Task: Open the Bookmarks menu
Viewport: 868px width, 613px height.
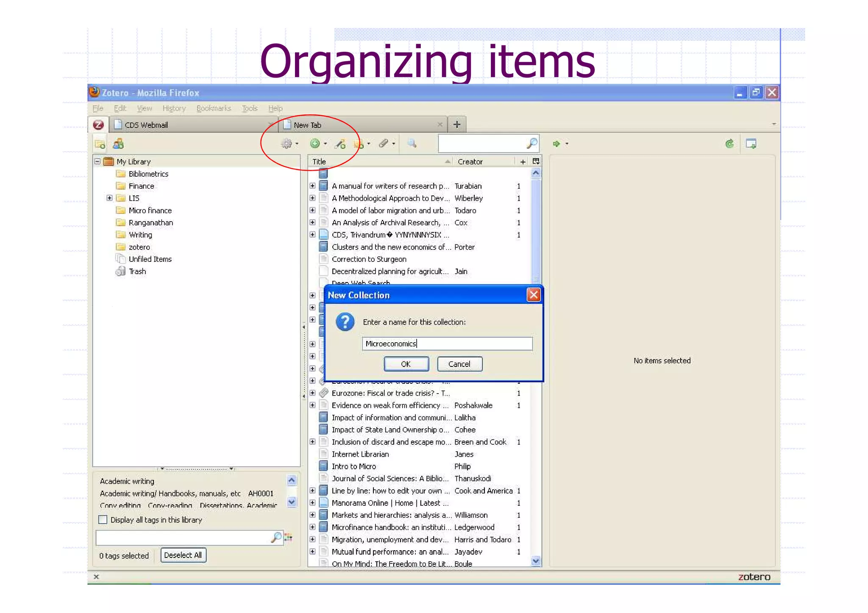Action: pos(214,108)
